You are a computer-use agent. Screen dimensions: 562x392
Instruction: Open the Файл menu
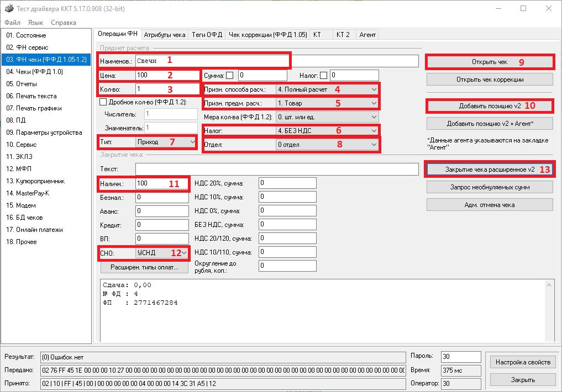(12, 23)
